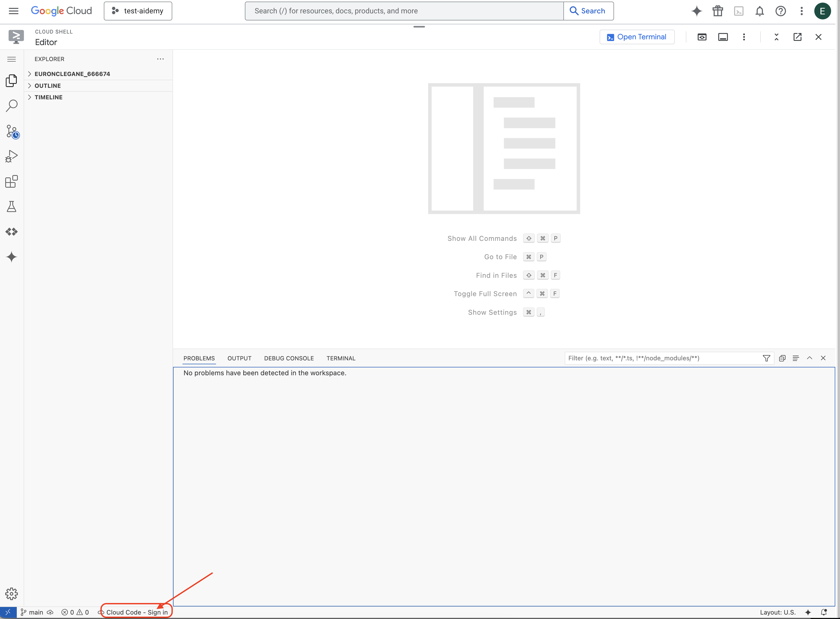Switch to the OUTPUT tab
The width and height of the screenshot is (840, 619).
tap(239, 358)
